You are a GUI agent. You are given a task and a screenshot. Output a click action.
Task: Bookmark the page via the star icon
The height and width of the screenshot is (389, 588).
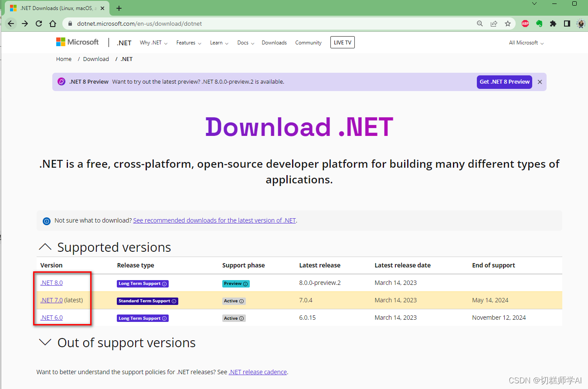[x=508, y=24]
